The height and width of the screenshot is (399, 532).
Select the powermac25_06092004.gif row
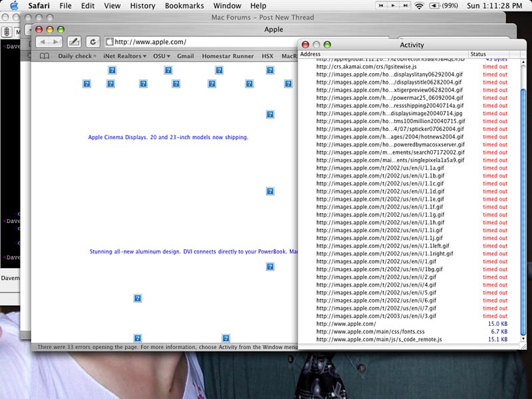(409, 98)
